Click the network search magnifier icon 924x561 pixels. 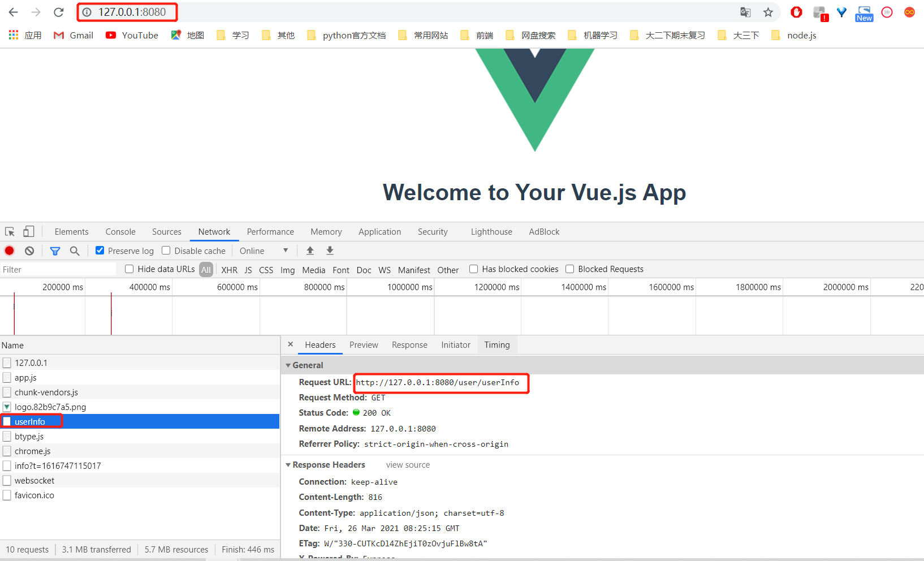tap(75, 251)
